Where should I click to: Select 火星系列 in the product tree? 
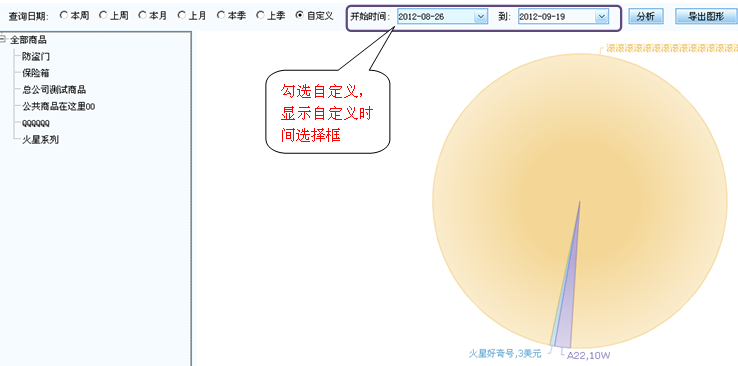(40, 140)
